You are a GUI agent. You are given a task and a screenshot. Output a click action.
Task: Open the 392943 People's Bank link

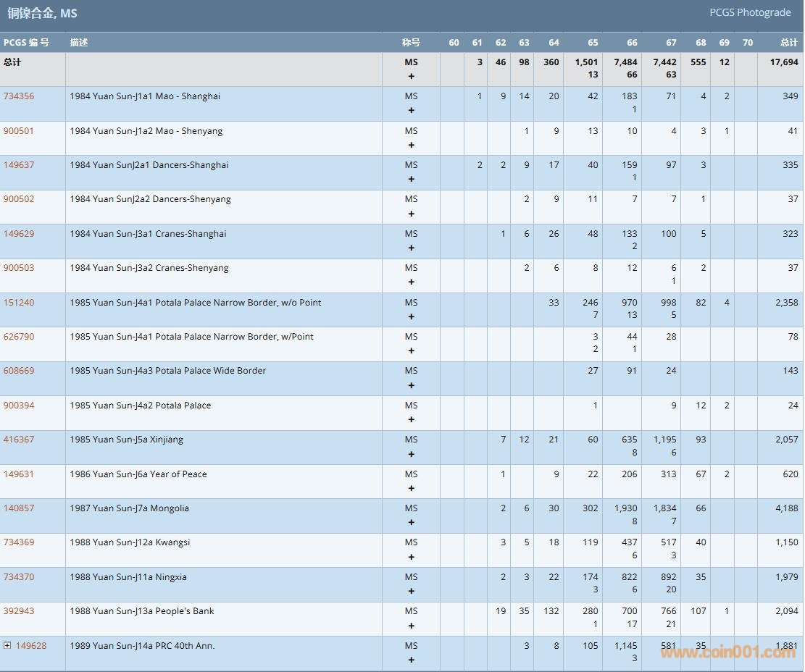coord(19,611)
